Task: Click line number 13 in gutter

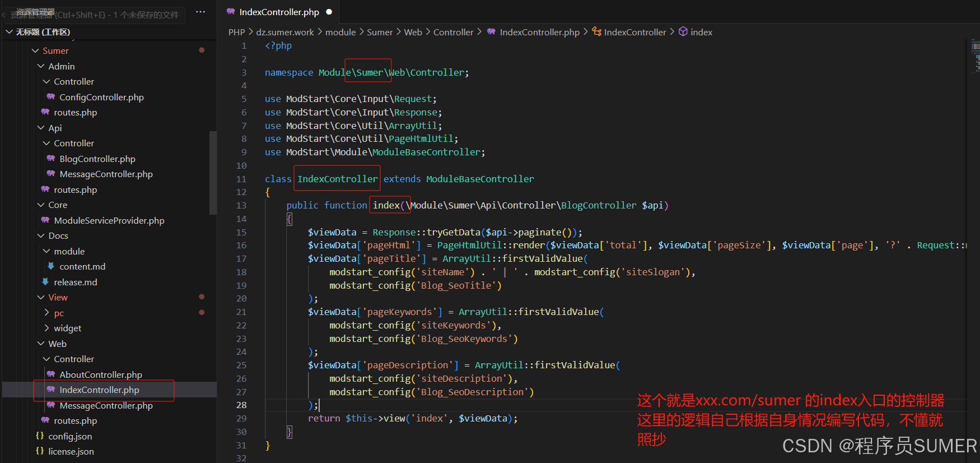Action: coord(241,205)
